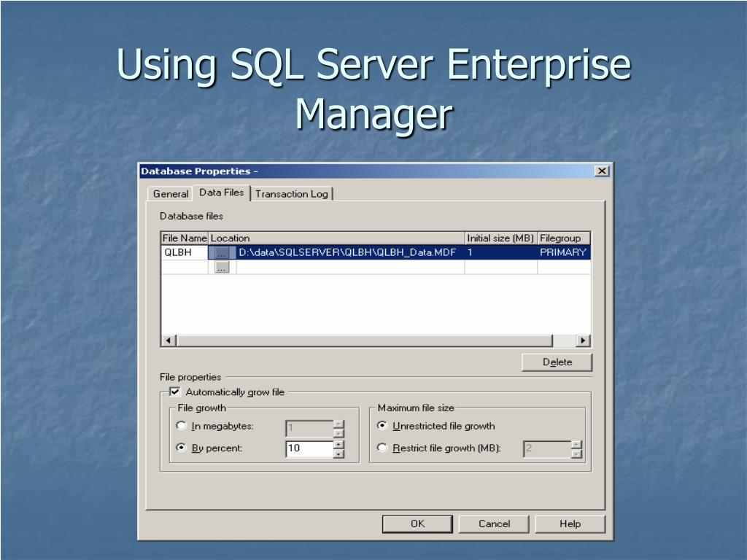The width and height of the screenshot is (747, 560).
Task: Click the empty File Name cell in second row
Action: 185,267
